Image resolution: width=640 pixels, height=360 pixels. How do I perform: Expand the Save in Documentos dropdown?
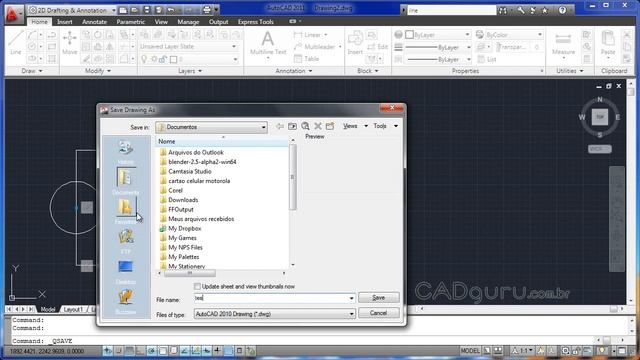click(x=263, y=127)
